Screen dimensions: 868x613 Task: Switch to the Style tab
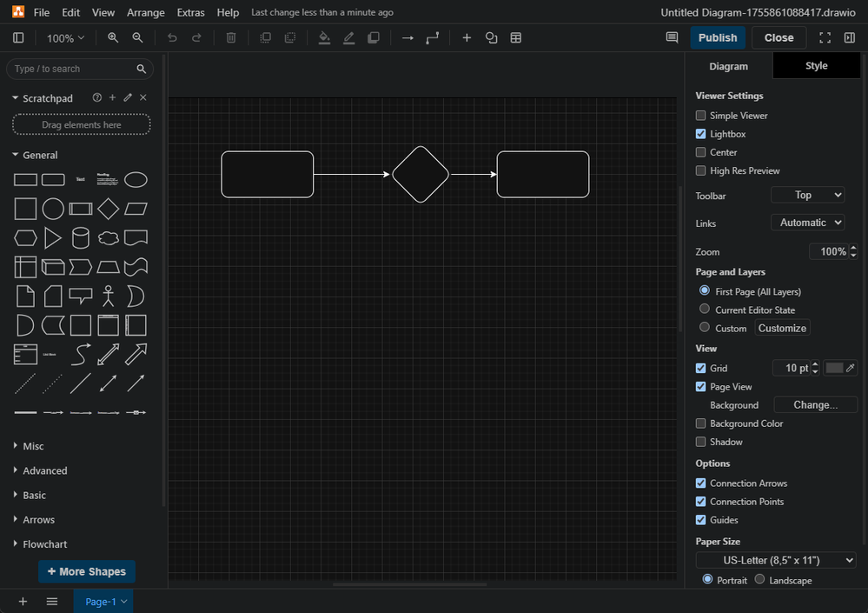tap(816, 66)
